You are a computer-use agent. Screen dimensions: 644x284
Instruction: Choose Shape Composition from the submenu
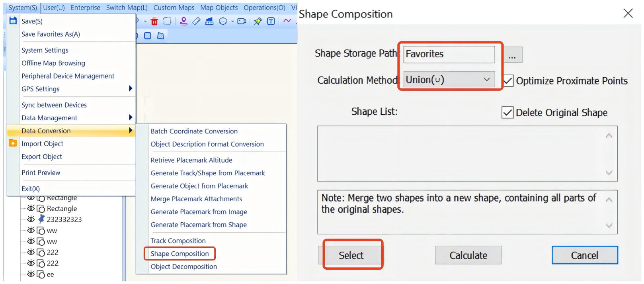[180, 254]
